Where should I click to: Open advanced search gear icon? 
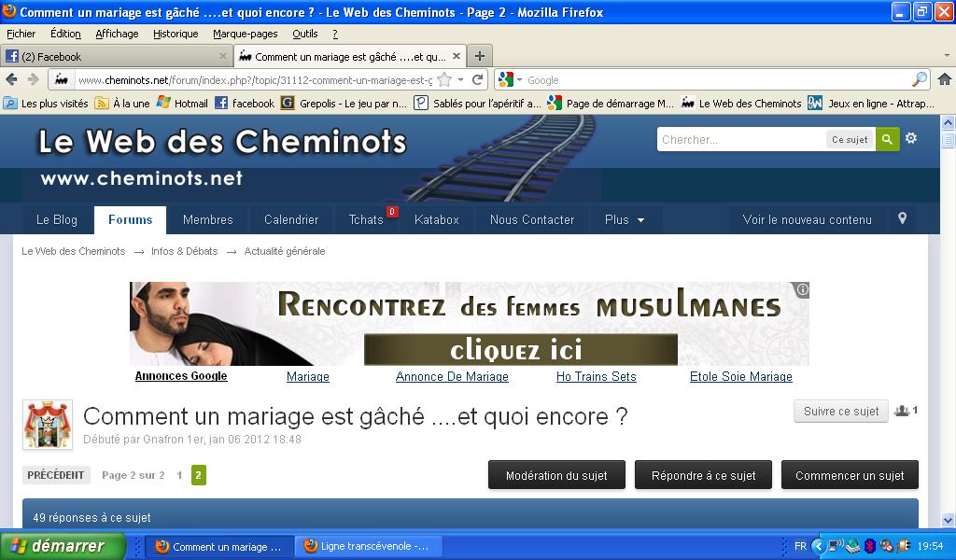point(911,138)
